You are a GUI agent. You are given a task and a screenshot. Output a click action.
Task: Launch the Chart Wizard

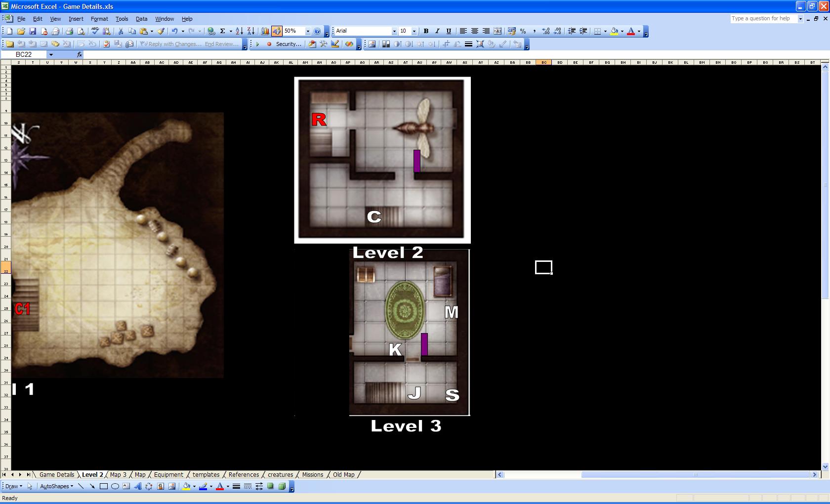point(265,31)
